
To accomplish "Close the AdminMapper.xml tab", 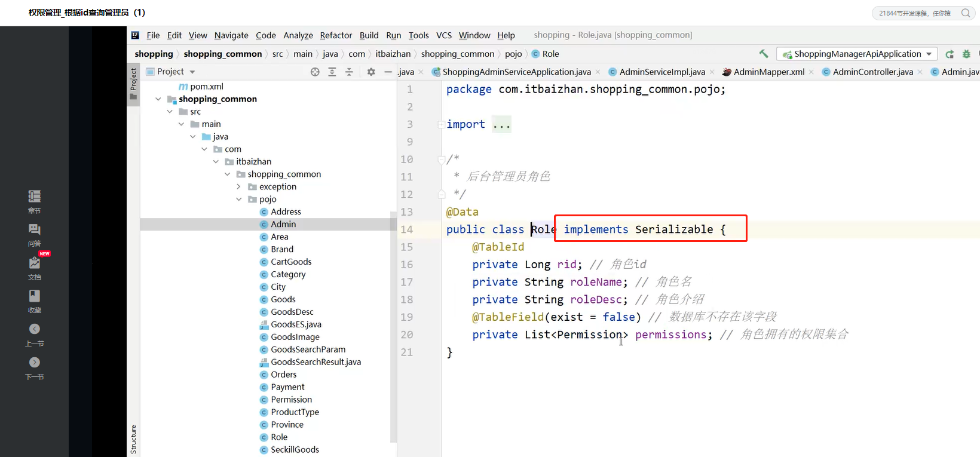I will click(x=811, y=72).
